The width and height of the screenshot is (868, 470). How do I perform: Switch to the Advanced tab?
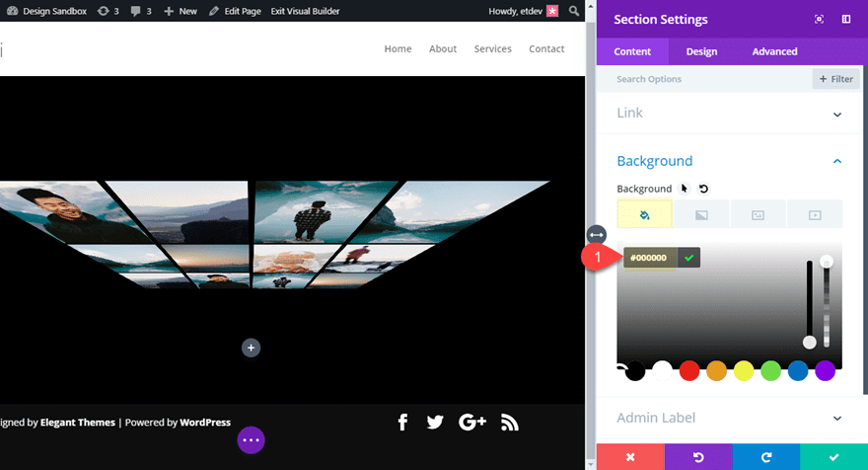tap(774, 51)
